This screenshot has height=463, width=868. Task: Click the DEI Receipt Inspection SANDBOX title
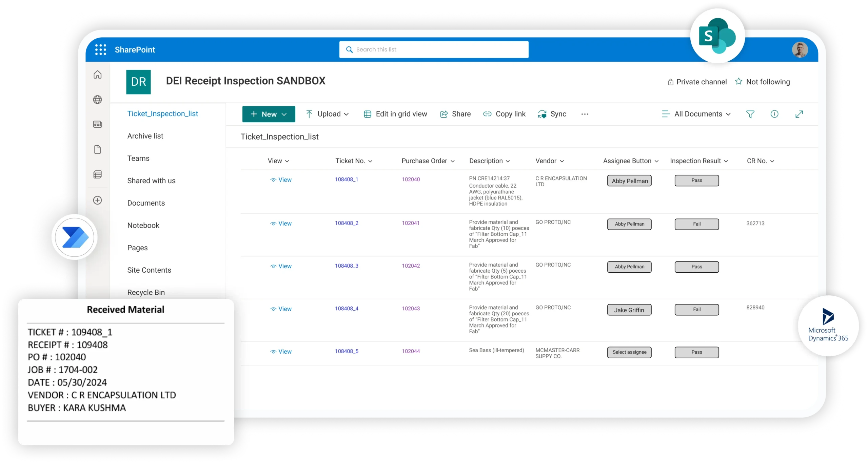point(245,81)
